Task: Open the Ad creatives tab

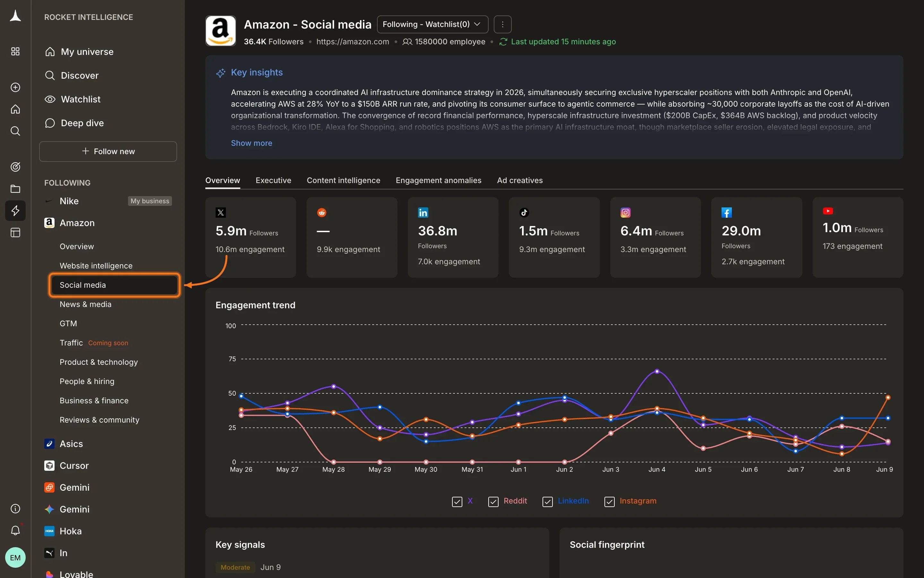Action: [520, 180]
